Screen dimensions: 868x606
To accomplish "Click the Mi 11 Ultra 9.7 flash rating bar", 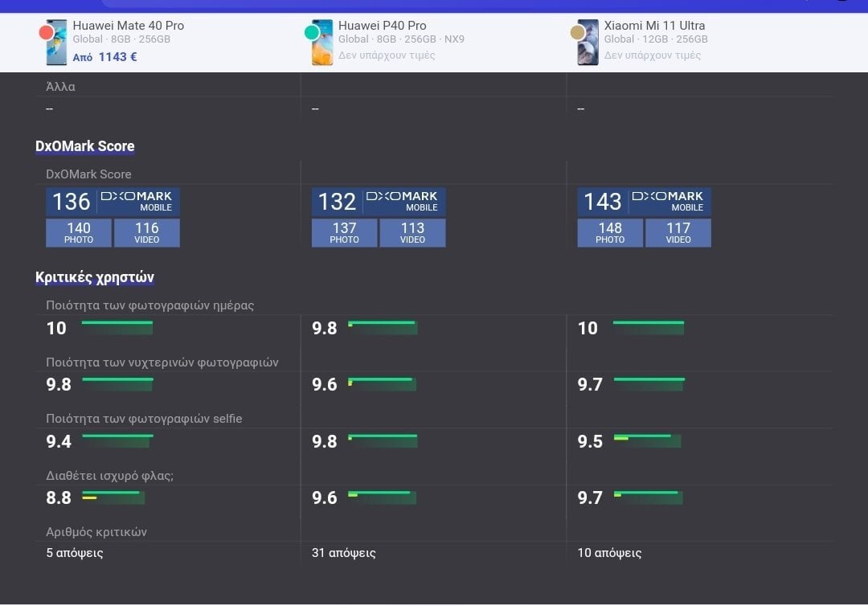I will [649, 497].
